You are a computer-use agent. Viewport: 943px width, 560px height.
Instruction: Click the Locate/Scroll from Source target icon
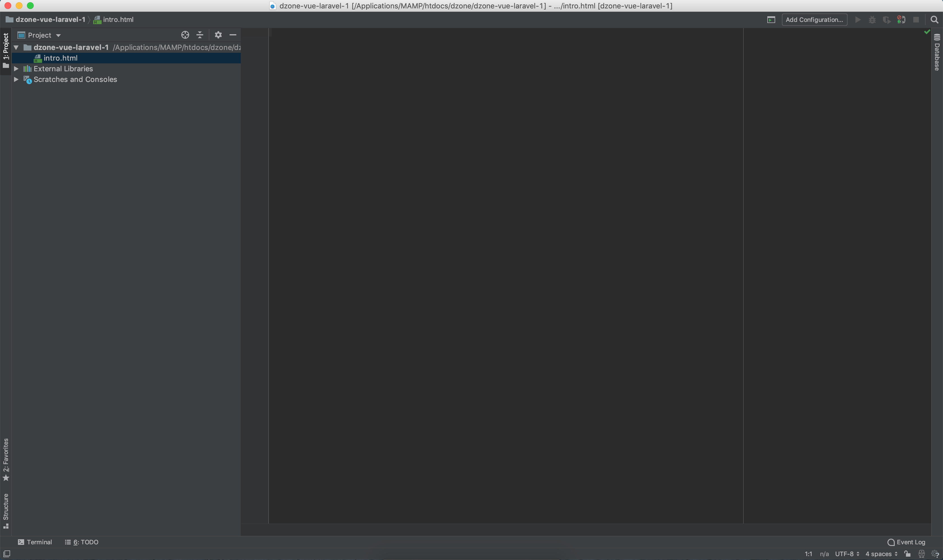(185, 35)
